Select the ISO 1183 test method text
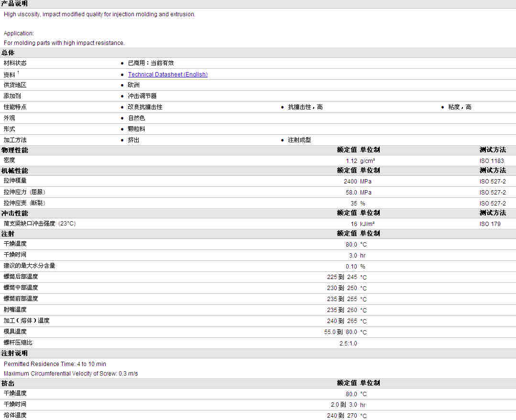The width and height of the screenshot is (516, 420). coord(491,161)
